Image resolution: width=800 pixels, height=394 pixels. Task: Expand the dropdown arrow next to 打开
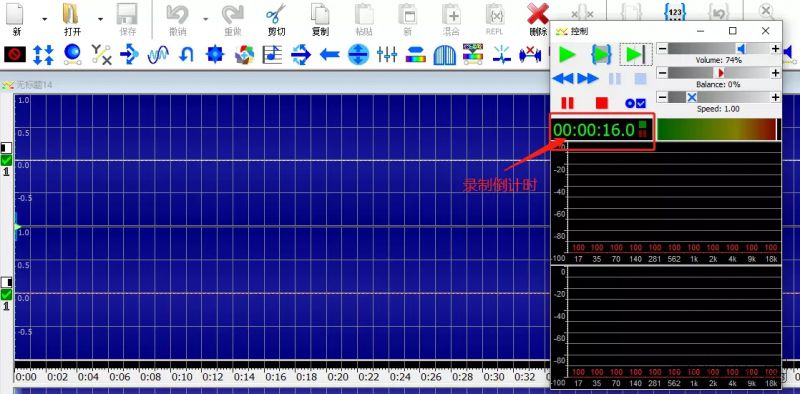pos(100,19)
